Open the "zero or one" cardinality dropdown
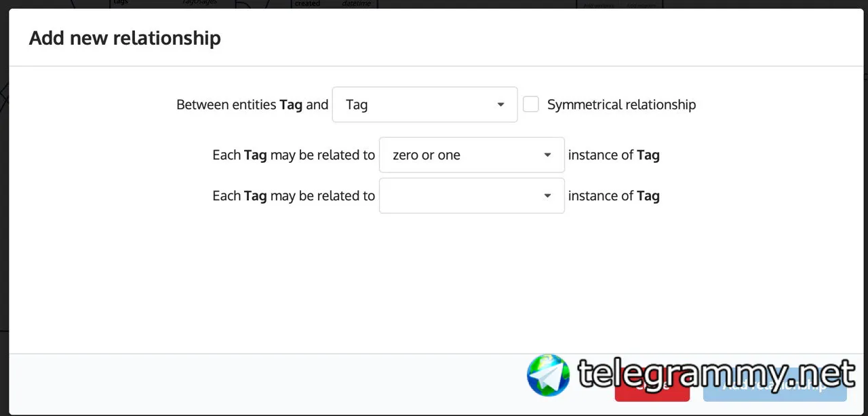The height and width of the screenshot is (416, 868). [x=471, y=155]
